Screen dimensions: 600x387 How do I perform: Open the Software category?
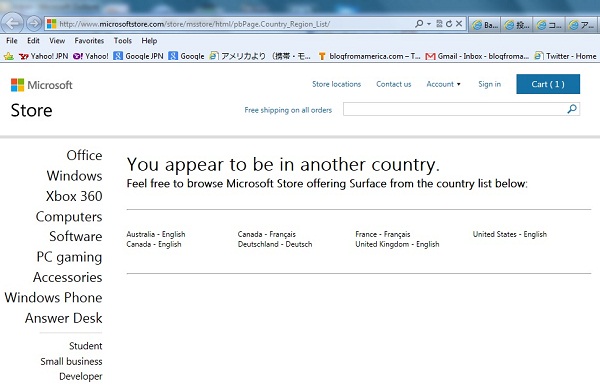pos(75,236)
